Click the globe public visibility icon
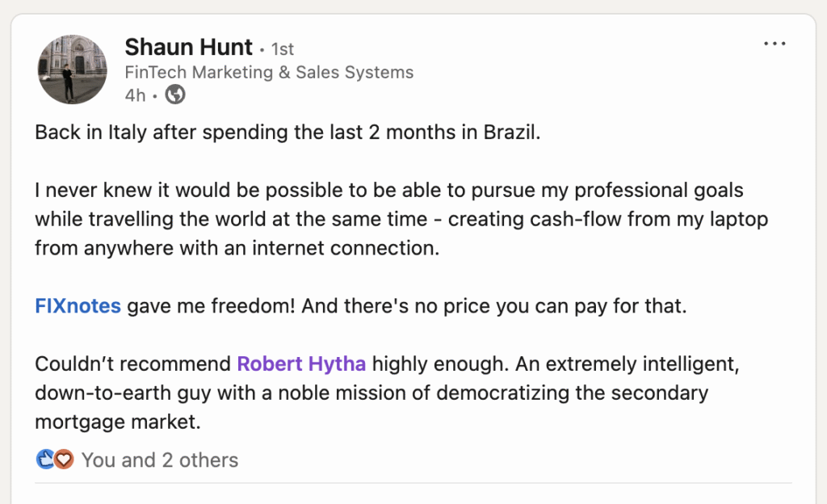This screenshot has height=504, width=827. click(174, 95)
